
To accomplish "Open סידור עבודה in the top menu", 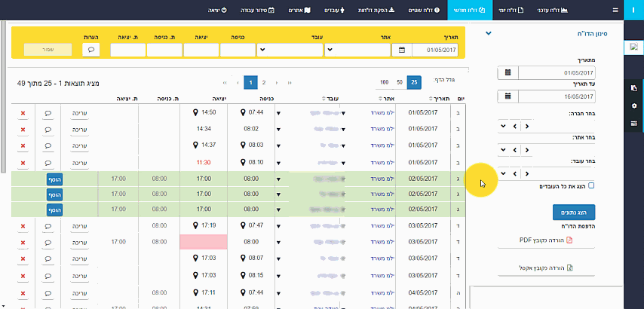I will (x=257, y=10).
